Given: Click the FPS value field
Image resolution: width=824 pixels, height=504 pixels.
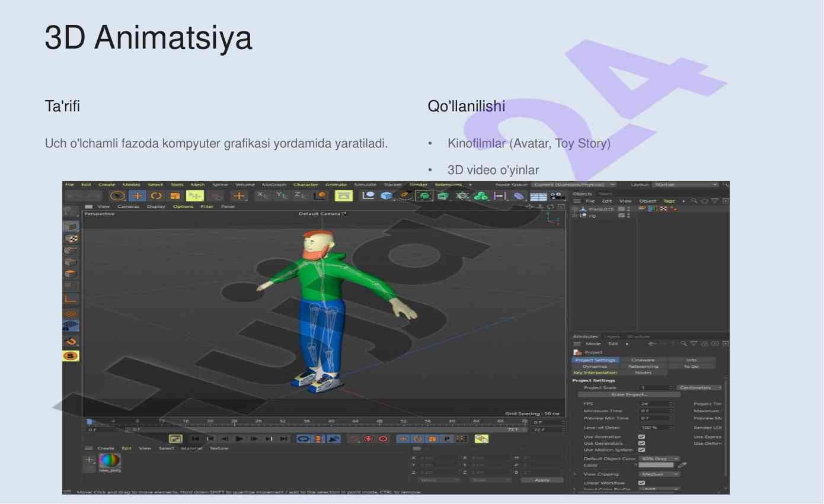Looking at the screenshot, I should (656, 404).
